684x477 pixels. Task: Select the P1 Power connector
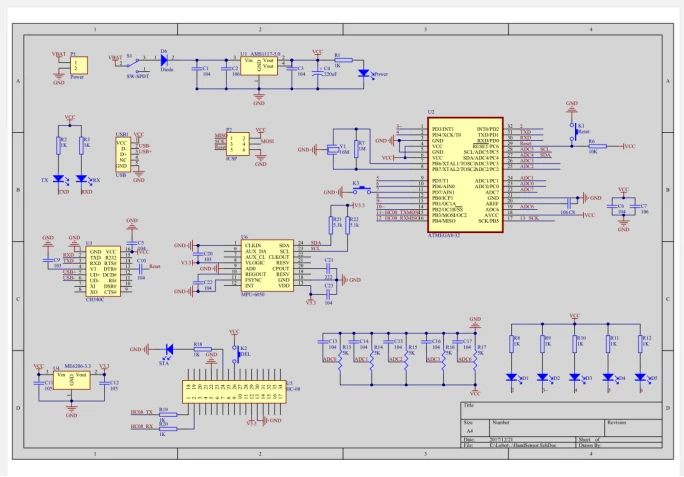coord(79,65)
